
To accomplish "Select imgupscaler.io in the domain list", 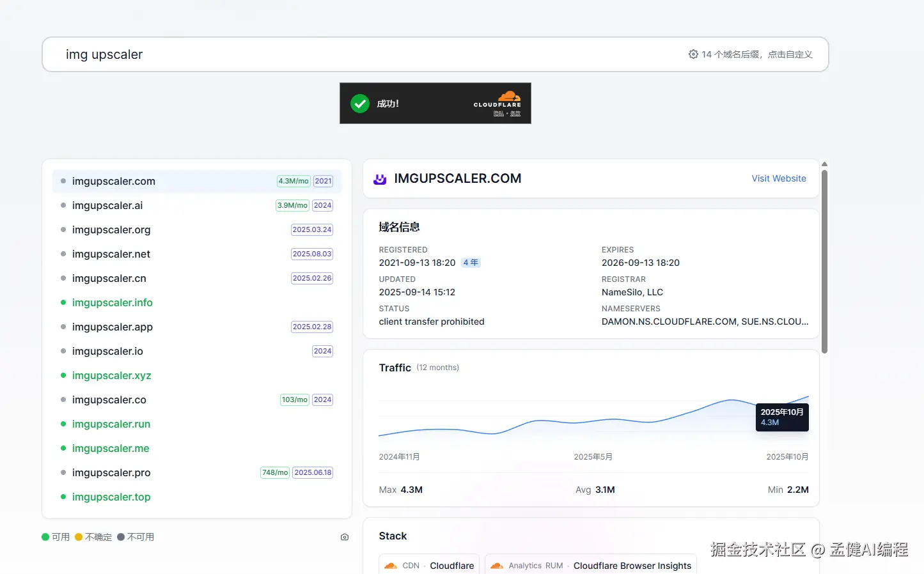I will coord(197,351).
